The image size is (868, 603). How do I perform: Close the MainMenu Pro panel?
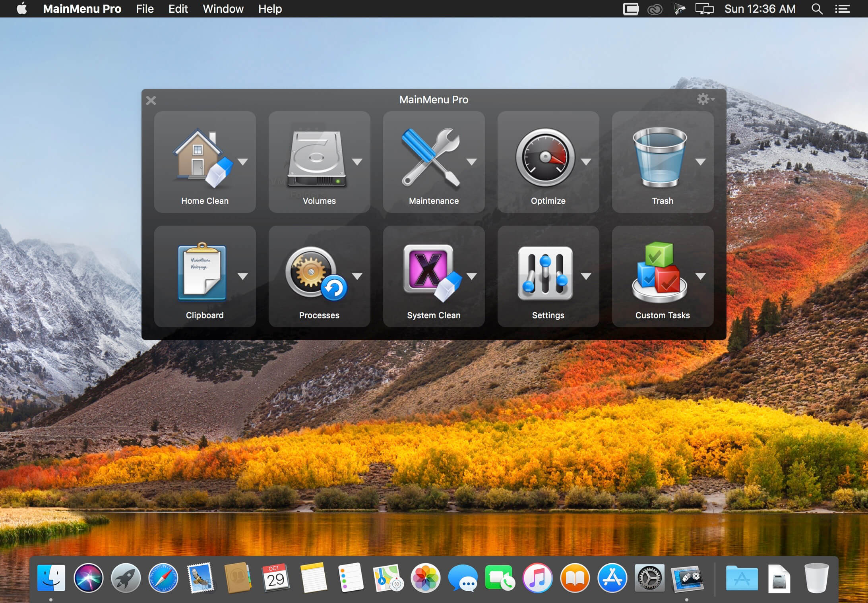151,100
